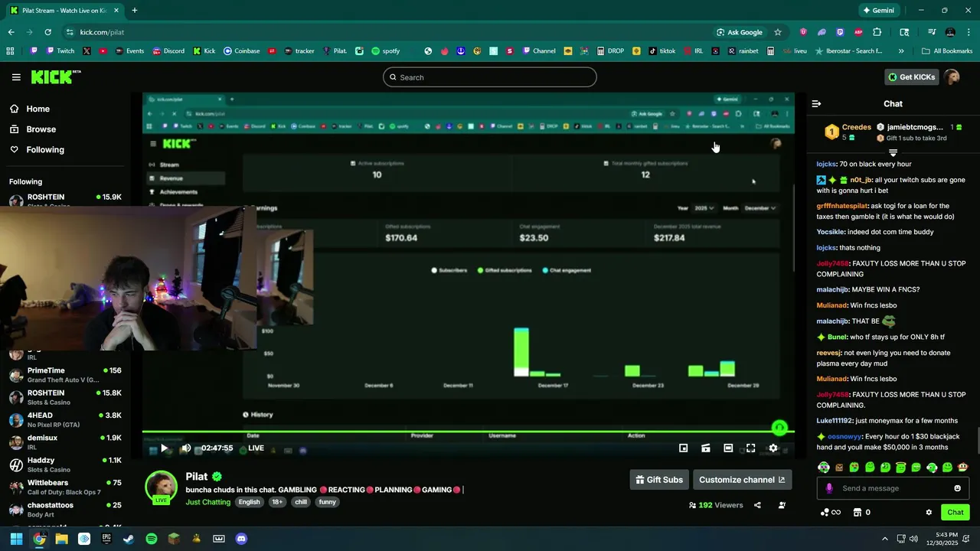Open the tiktok bookmark
Viewport: 980px width, 551px height.
662,51
